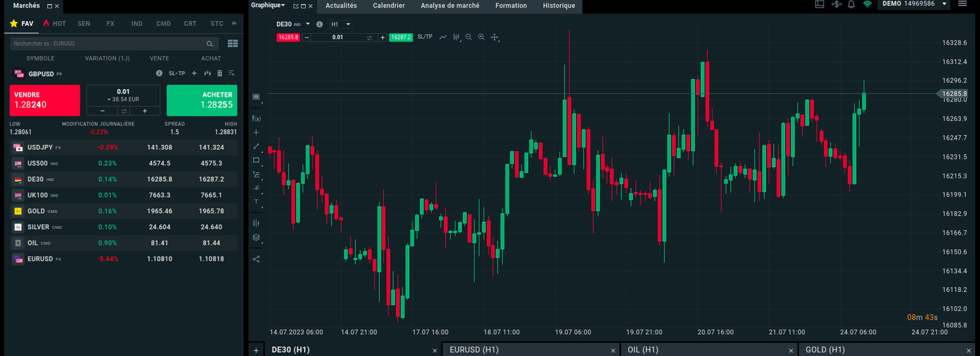Viewport: 980px width, 356px height.
Task: Click the green ACHETER 1.28255 button
Action: [x=202, y=100]
